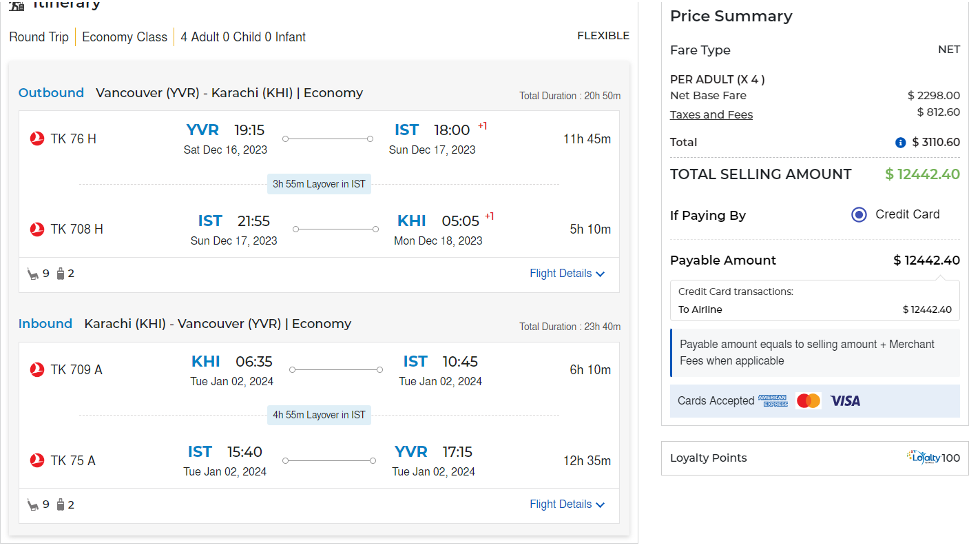The height and width of the screenshot is (552, 980).
Task: Click the FLEXIBLE fare label
Action: (x=603, y=36)
